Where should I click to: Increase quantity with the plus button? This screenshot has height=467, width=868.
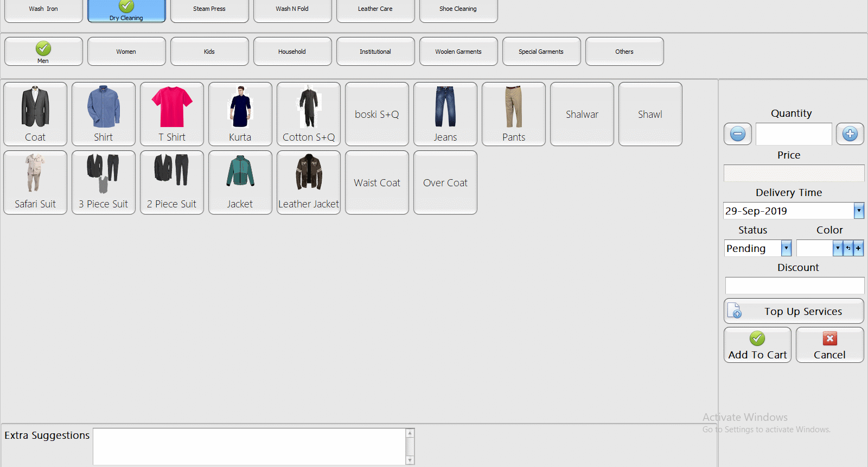[850, 134]
